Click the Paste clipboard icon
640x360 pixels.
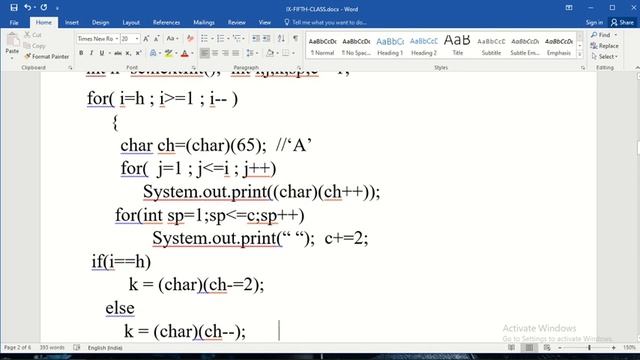pos(12,40)
